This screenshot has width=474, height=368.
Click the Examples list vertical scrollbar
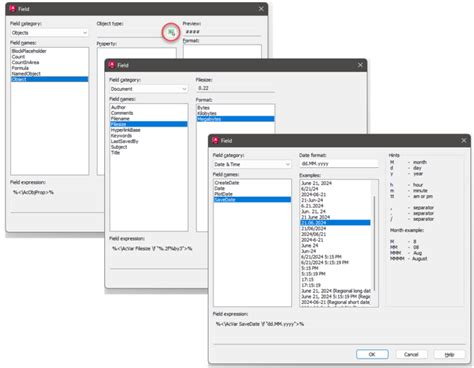pyautogui.click(x=375, y=243)
